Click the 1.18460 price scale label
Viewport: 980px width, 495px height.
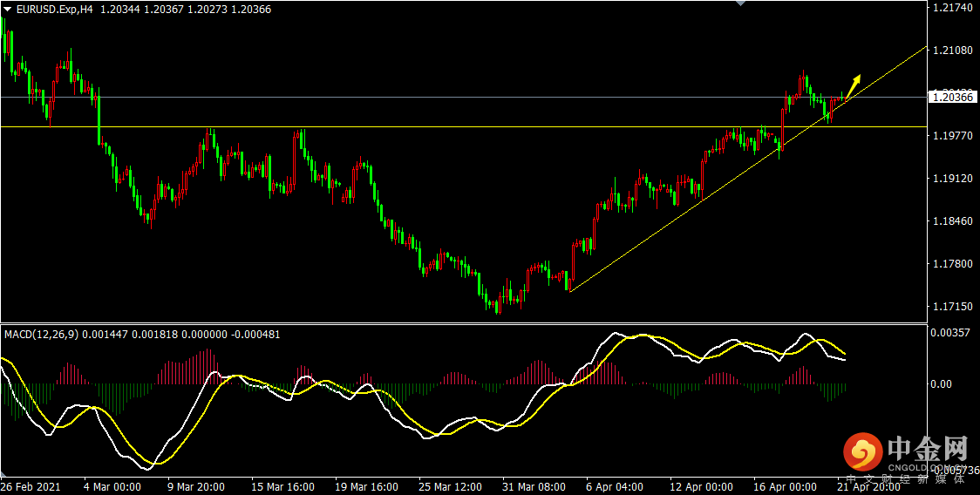coord(953,221)
